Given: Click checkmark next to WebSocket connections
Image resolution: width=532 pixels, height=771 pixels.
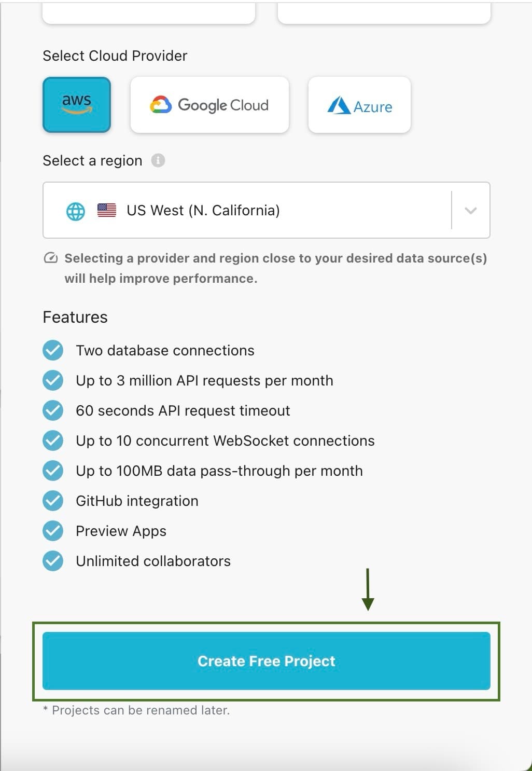Looking at the screenshot, I should 53,441.
